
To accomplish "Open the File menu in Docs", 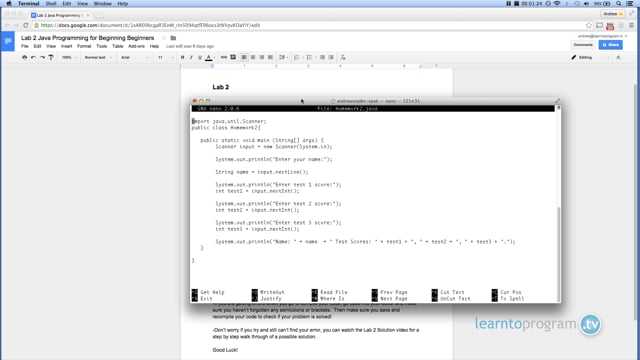I will (25, 47).
